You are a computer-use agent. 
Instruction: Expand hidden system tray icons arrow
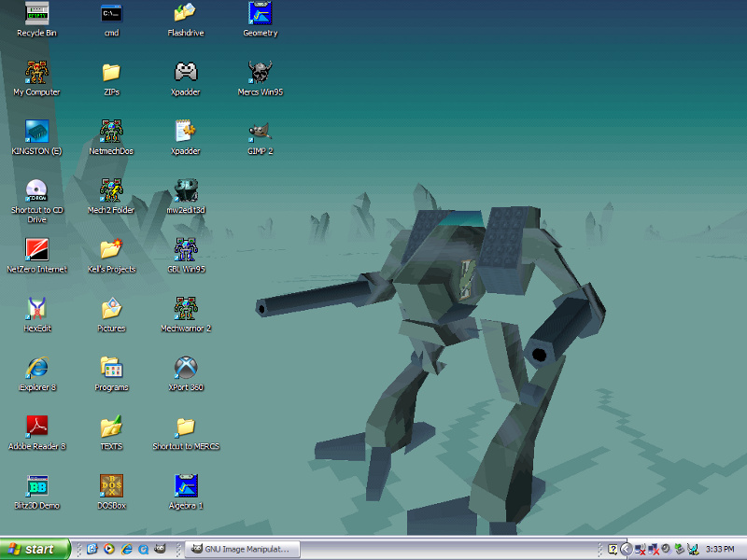point(626,549)
